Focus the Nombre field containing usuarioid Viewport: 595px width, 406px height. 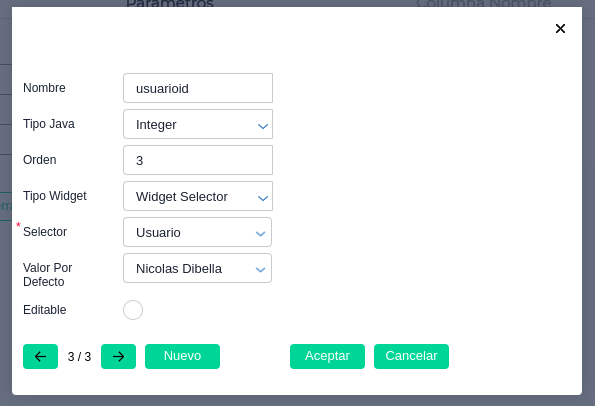(198, 88)
